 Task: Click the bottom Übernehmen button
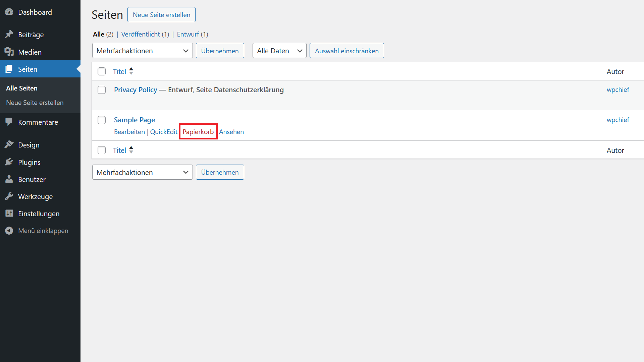pos(220,172)
